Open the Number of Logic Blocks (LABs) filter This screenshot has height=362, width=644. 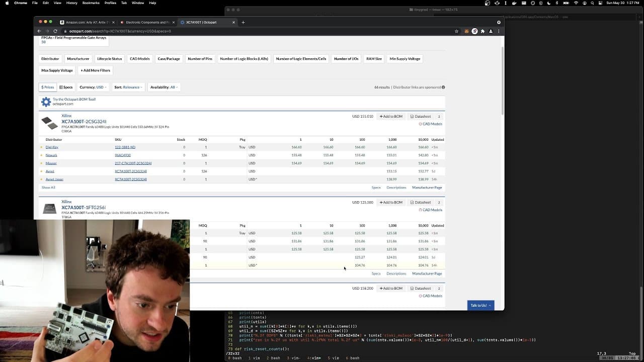[244, 59]
